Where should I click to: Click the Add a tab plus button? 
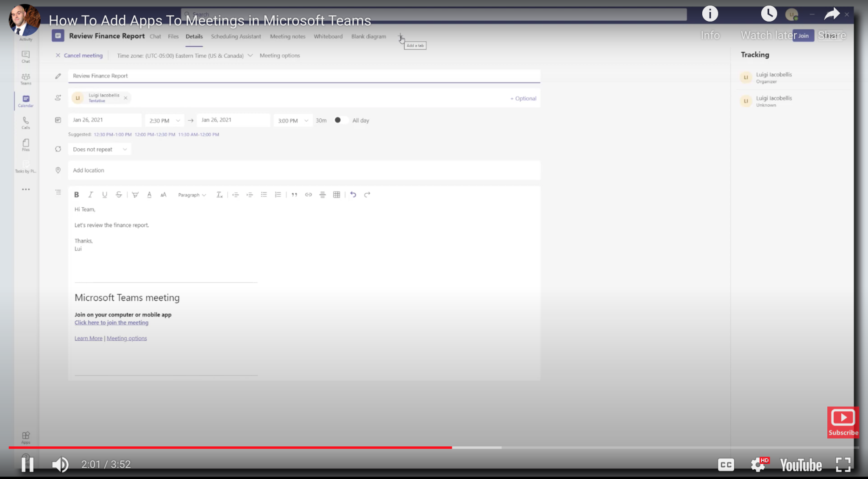coord(401,36)
